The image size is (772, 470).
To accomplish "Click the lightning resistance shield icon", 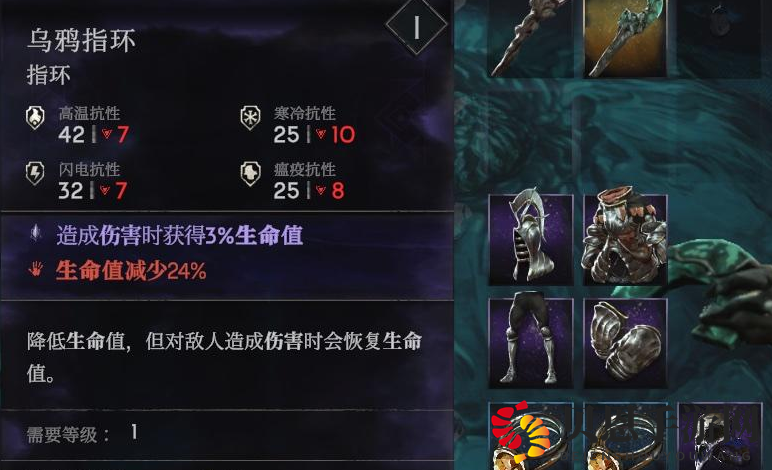I will pyautogui.click(x=35, y=173).
